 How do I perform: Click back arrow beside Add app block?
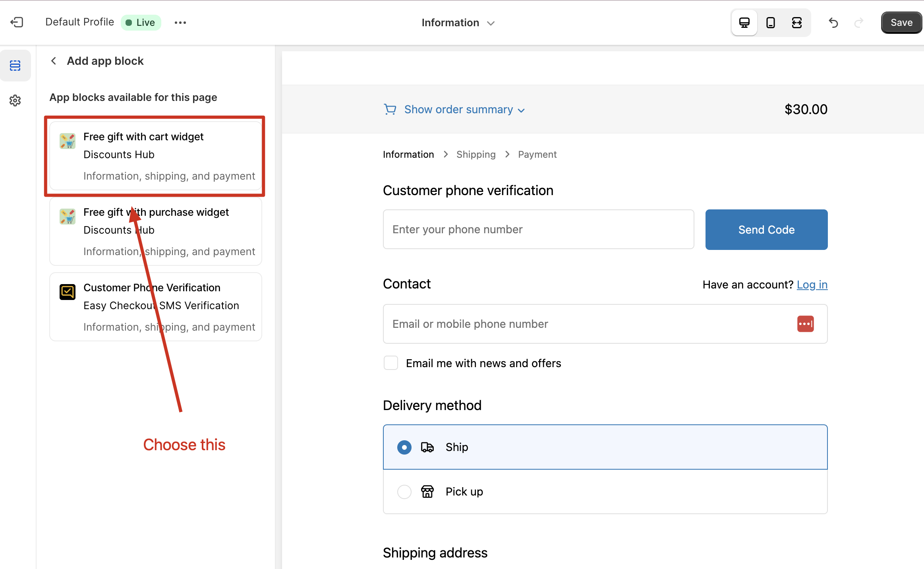54,61
